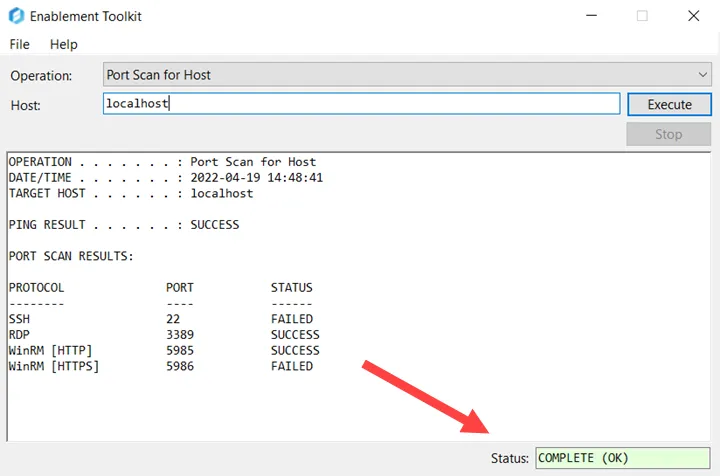Click the STATUS column header

click(292, 288)
